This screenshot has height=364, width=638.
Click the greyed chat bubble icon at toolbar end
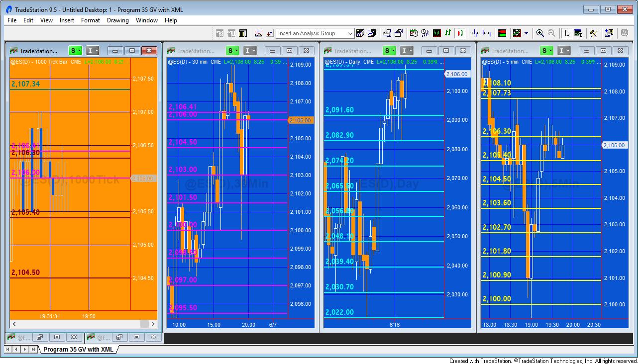pos(625,33)
